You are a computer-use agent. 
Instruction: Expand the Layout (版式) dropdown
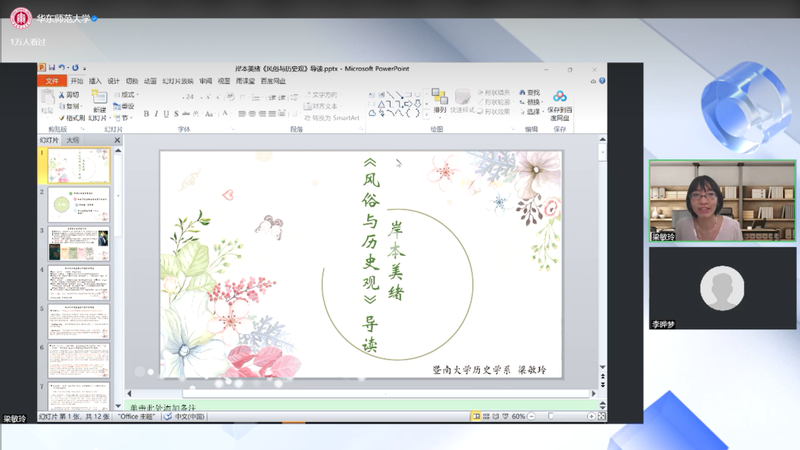pyautogui.click(x=127, y=95)
